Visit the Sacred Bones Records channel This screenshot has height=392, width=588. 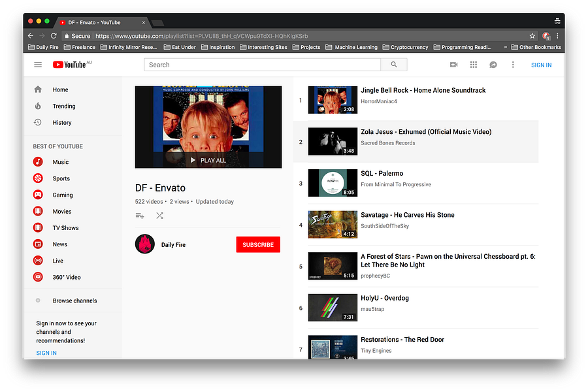387,143
